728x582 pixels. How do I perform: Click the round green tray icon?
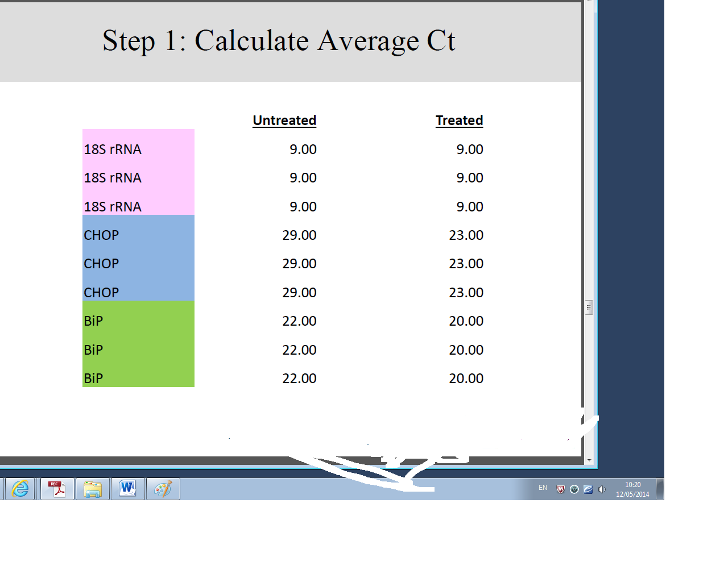(574, 489)
